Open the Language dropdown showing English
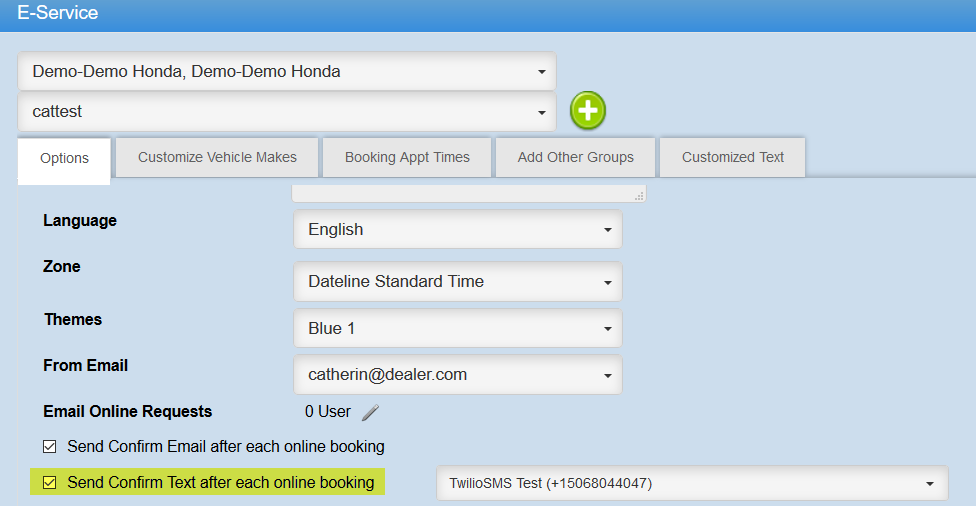The image size is (976, 506). click(x=457, y=230)
